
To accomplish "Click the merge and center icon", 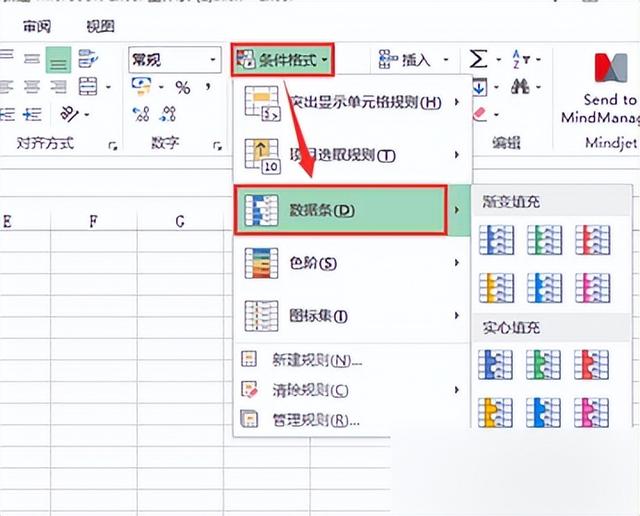I will point(88,87).
